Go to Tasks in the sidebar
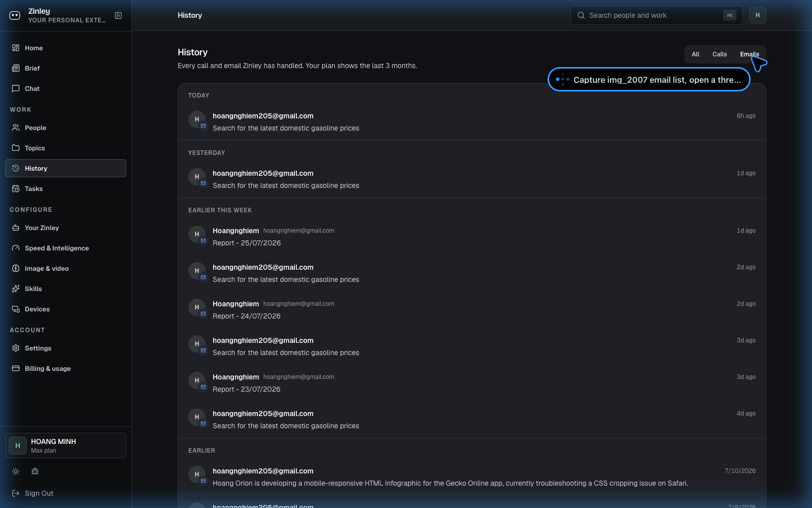812x508 pixels. [65, 188]
